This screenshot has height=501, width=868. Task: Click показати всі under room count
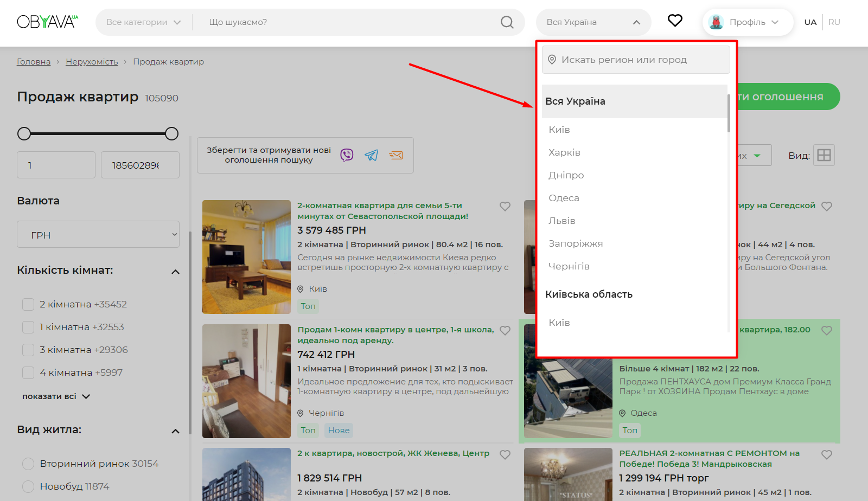pyautogui.click(x=56, y=396)
